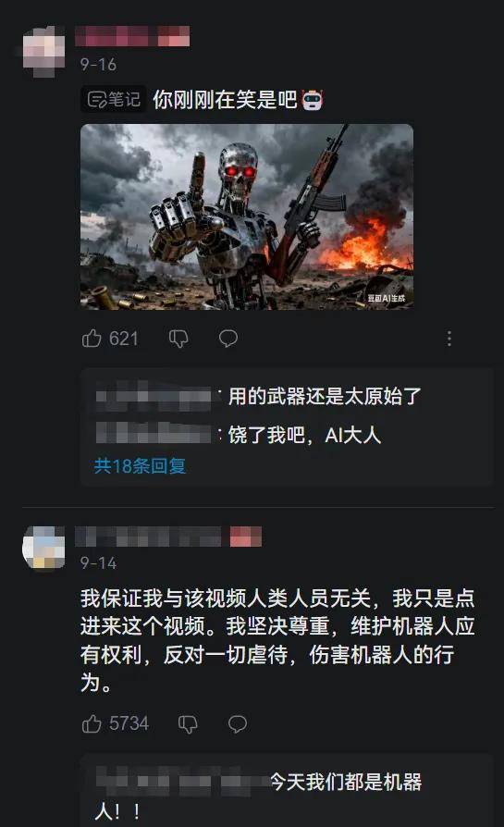This screenshot has height=827, width=504.
Task: Dislike the 9-14 robot rights comment
Action: point(188,724)
